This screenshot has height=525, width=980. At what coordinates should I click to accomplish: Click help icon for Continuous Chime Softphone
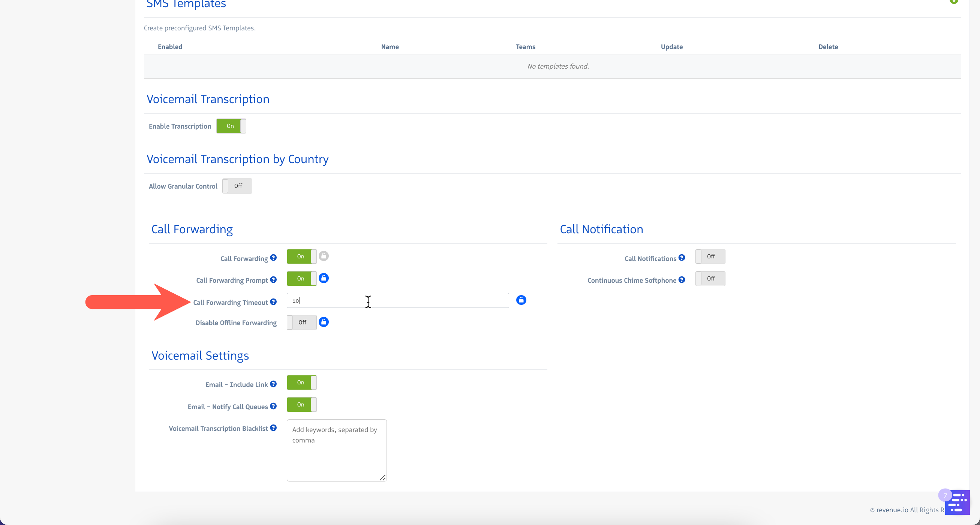tap(681, 280)
